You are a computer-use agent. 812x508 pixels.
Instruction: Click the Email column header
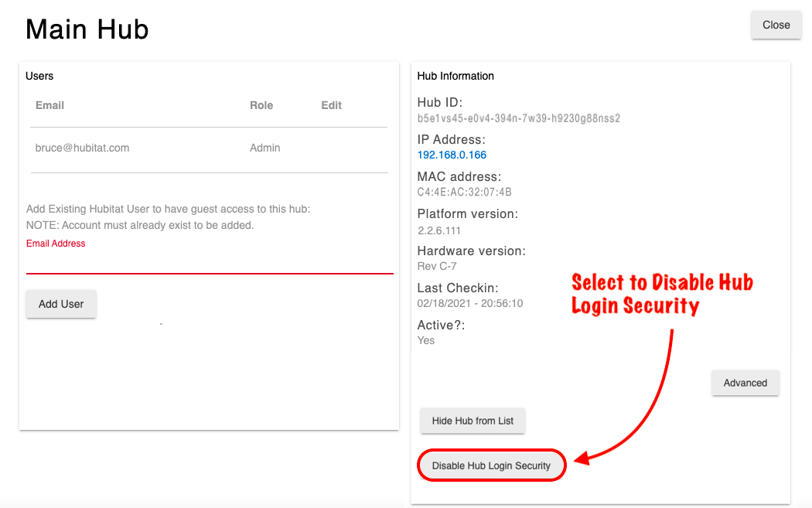[49, 105]
